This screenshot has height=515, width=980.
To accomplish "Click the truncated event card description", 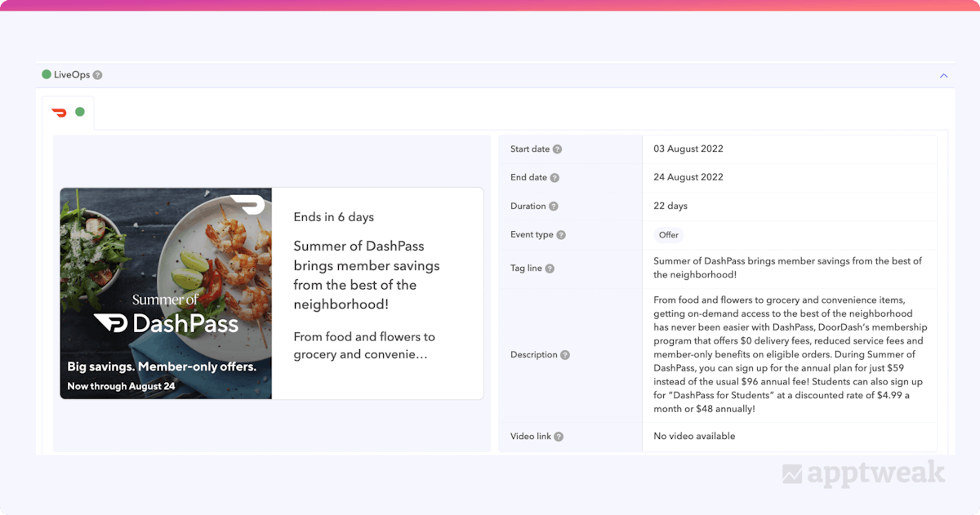I will (364, 346).
